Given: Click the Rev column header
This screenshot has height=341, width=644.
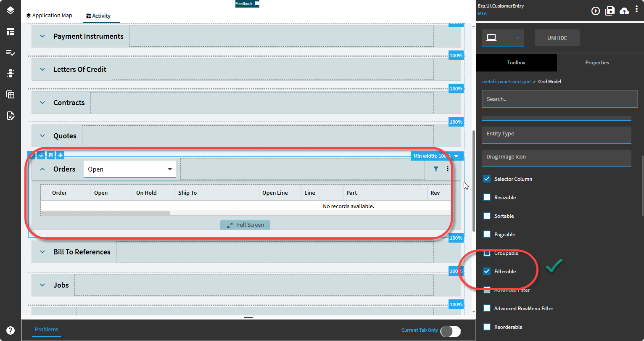Looking at the screenshot, I should point(439,193).
